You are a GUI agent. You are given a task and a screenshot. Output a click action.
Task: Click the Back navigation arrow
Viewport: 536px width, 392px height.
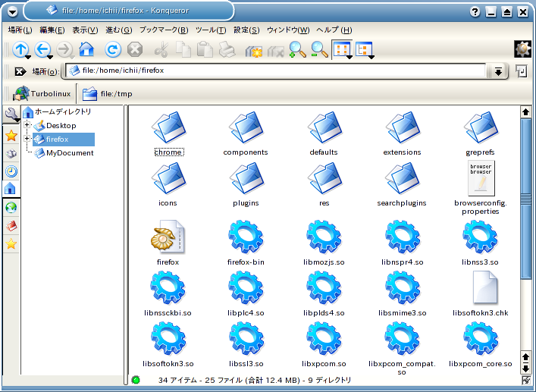click(42, 49)
